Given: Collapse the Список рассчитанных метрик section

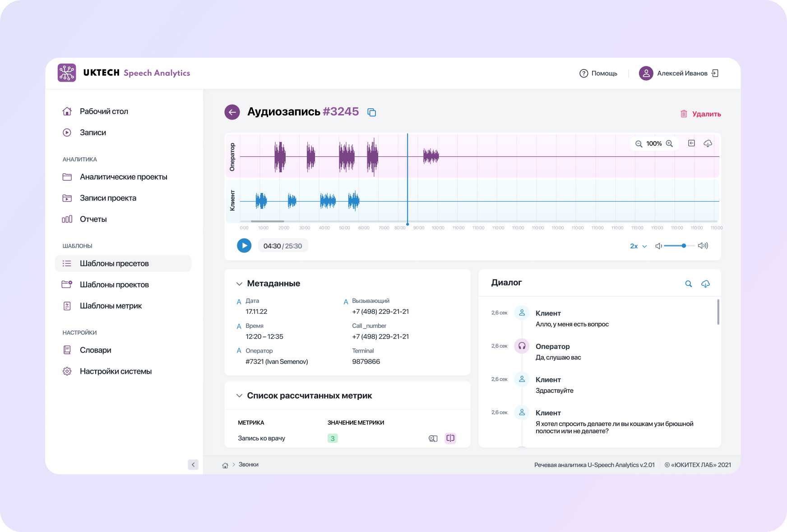Looking at the screenshot, I should click(239, 396).
